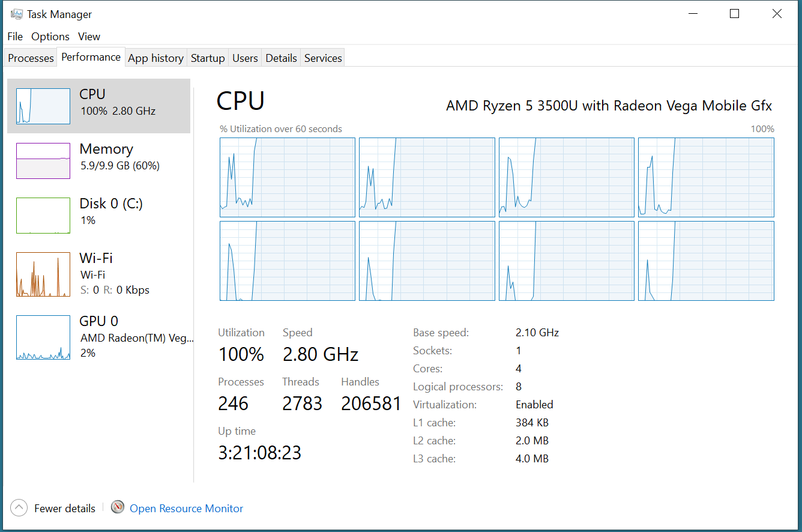Open the Services tab

[x=323, y=58]
